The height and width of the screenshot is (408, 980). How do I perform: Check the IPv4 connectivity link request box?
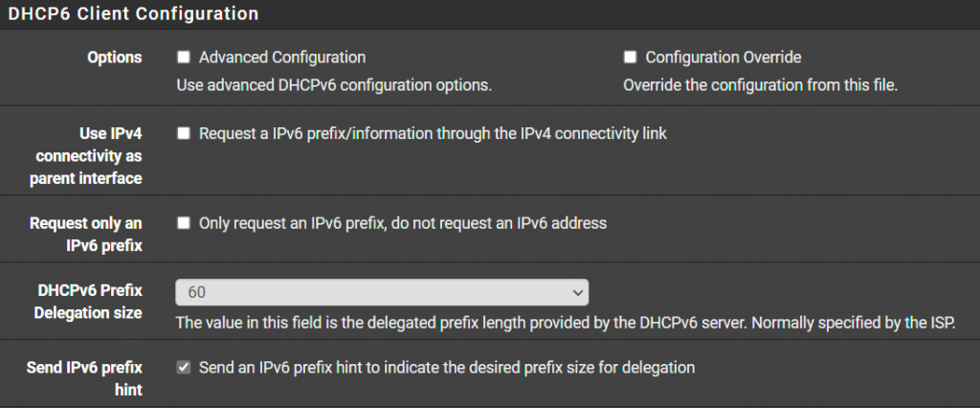click(x=184, y=134)
